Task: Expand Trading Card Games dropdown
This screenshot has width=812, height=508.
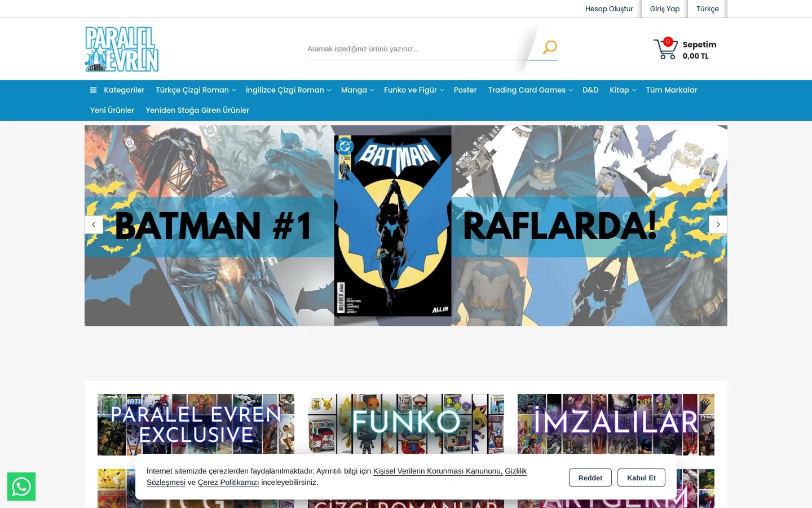Action: [x=530, y=90]
